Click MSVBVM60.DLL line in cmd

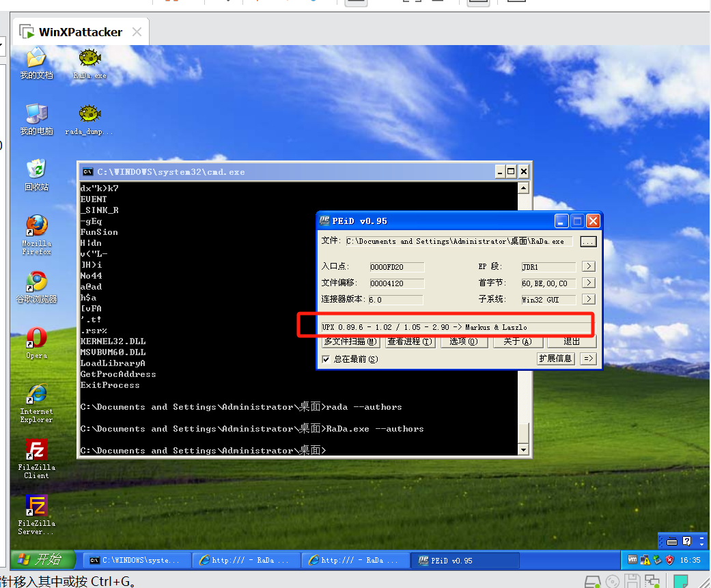click(113, 352)
